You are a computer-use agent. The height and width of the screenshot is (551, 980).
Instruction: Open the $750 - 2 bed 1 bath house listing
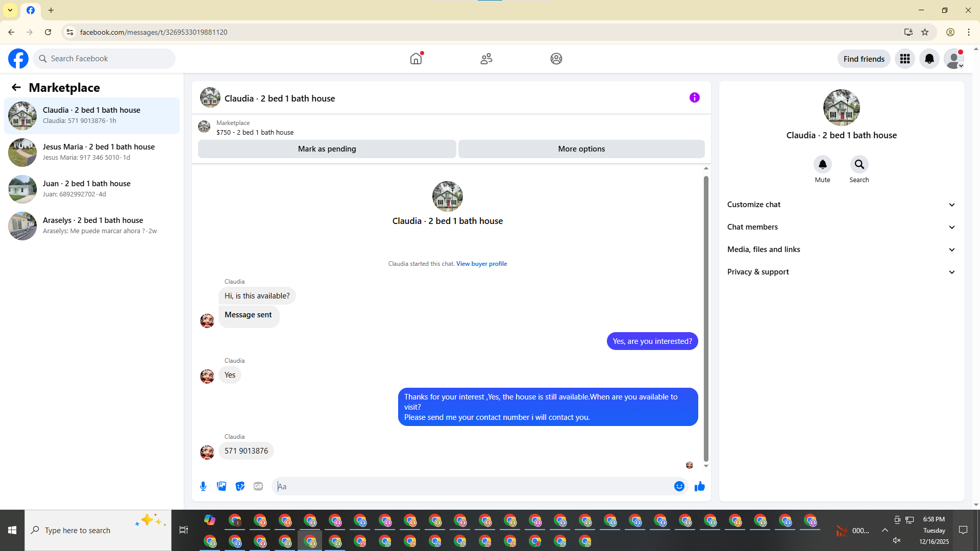[255, 132]
